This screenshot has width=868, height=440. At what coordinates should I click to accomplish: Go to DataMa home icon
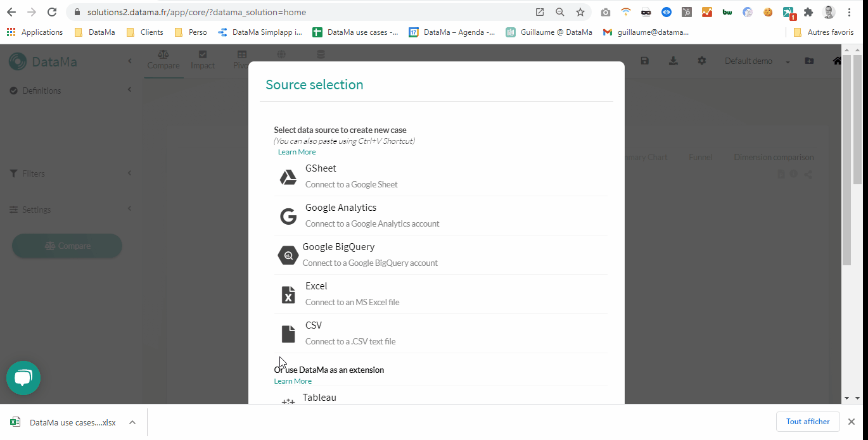coord(838,61)
